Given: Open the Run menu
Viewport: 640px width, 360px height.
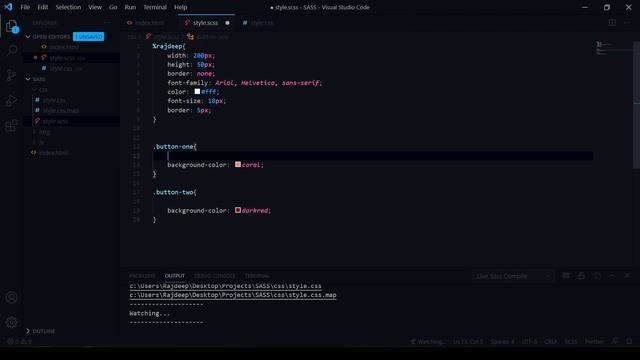Looking at the screenshot, I should (130, 7).
